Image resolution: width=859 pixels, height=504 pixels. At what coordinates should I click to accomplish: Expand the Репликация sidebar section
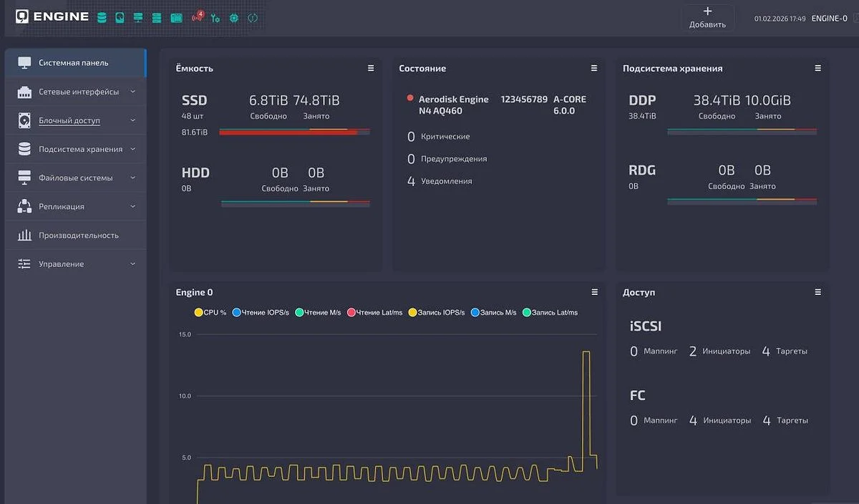click(62, 207)
